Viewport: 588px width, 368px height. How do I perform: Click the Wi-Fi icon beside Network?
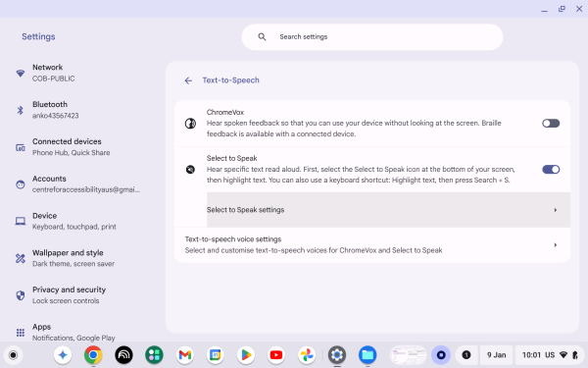pos(21,73)
